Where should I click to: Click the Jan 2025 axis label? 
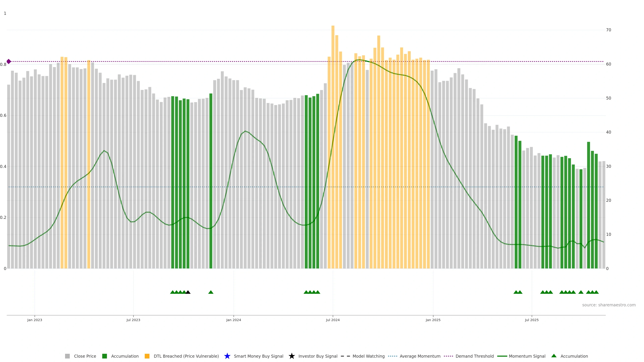pyautogui.click(x=433, y=320)
